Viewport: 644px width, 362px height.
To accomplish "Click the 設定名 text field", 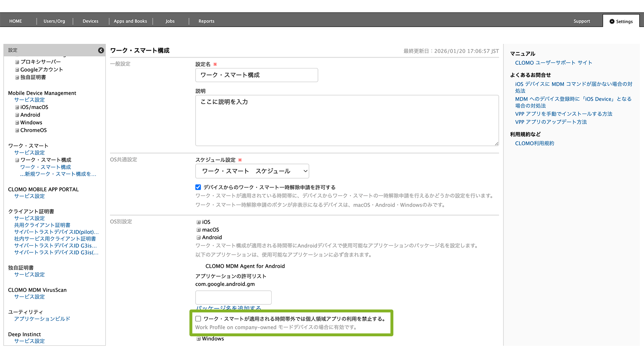I will tap(256, 75).
